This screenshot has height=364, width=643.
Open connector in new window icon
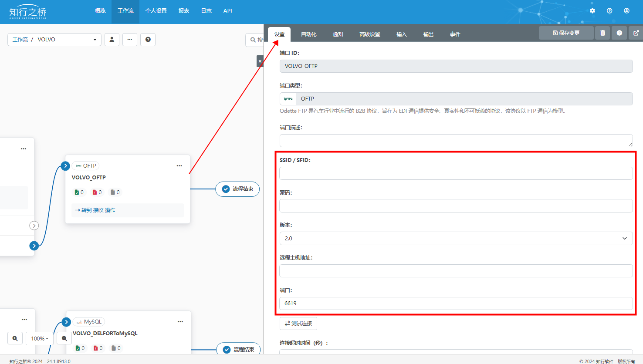[x=636, y=33]
